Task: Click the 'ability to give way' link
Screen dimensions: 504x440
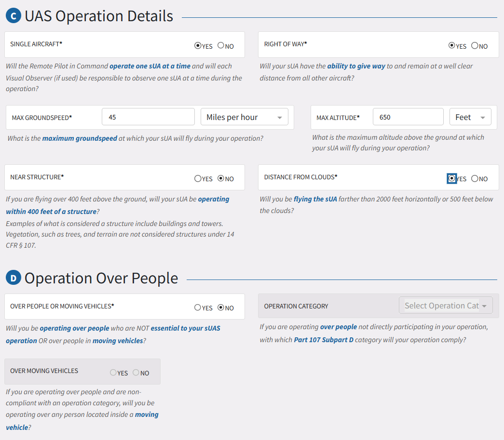Action: click(356, 66)
